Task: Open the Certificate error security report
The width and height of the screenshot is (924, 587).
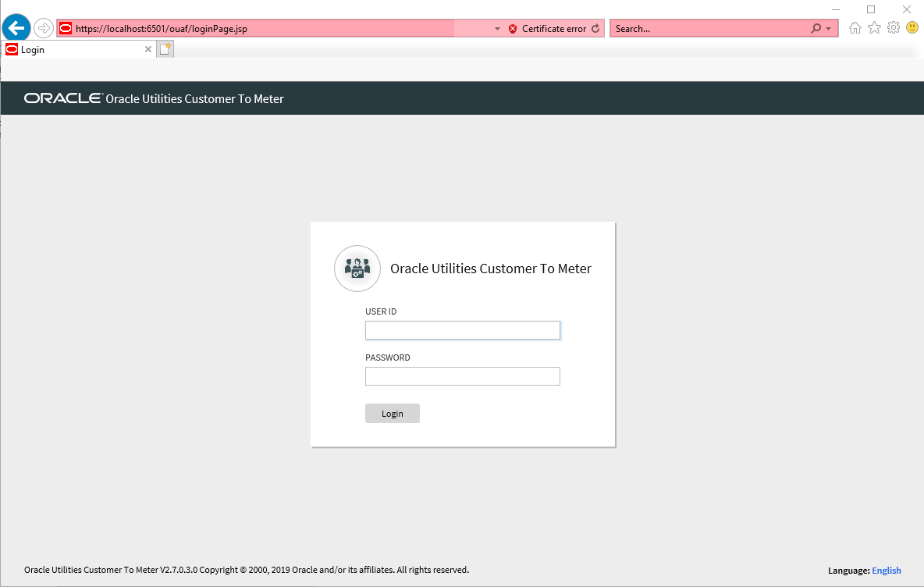Action: pos(554,29)
